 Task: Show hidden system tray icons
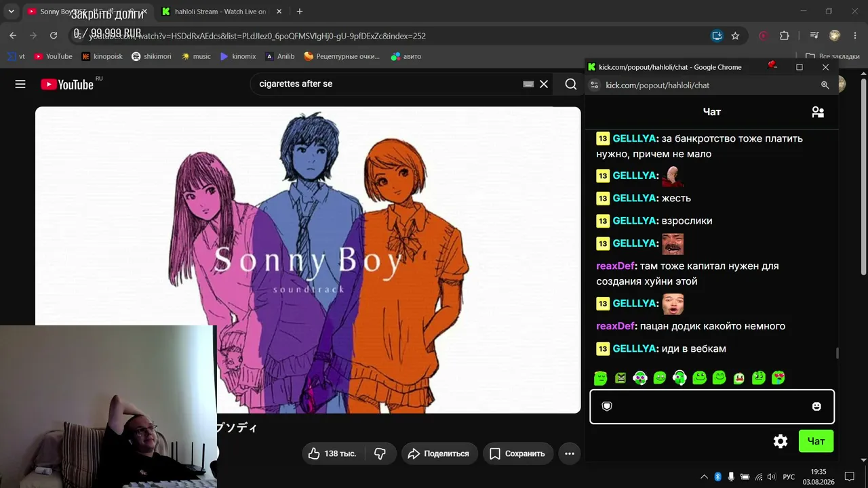point(704,476)
